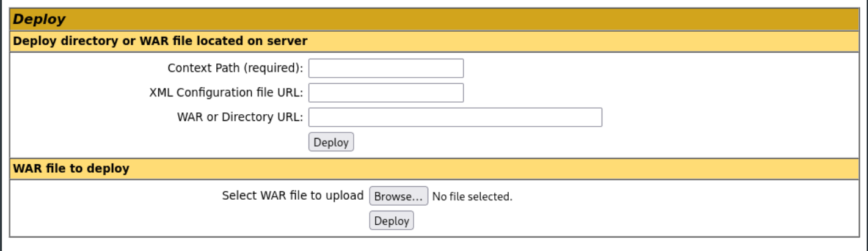Activate the config file URL entry box
The image size is (868, 251).
[386, 93]
